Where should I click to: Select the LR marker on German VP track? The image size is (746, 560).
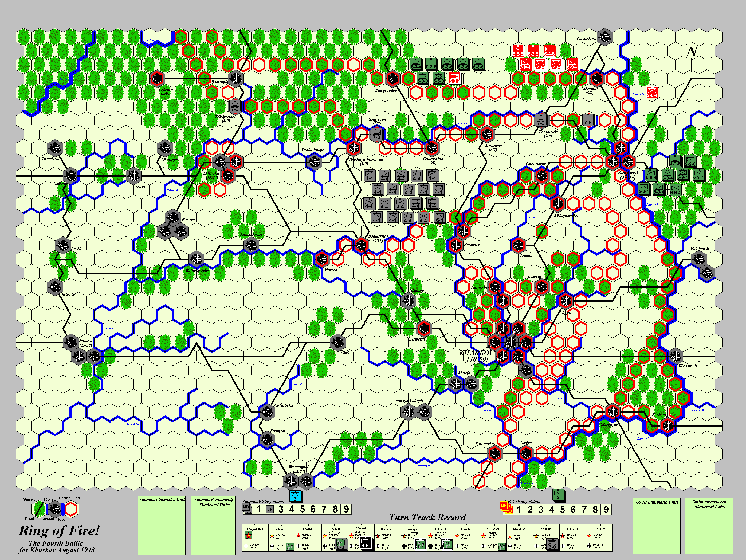270,510
